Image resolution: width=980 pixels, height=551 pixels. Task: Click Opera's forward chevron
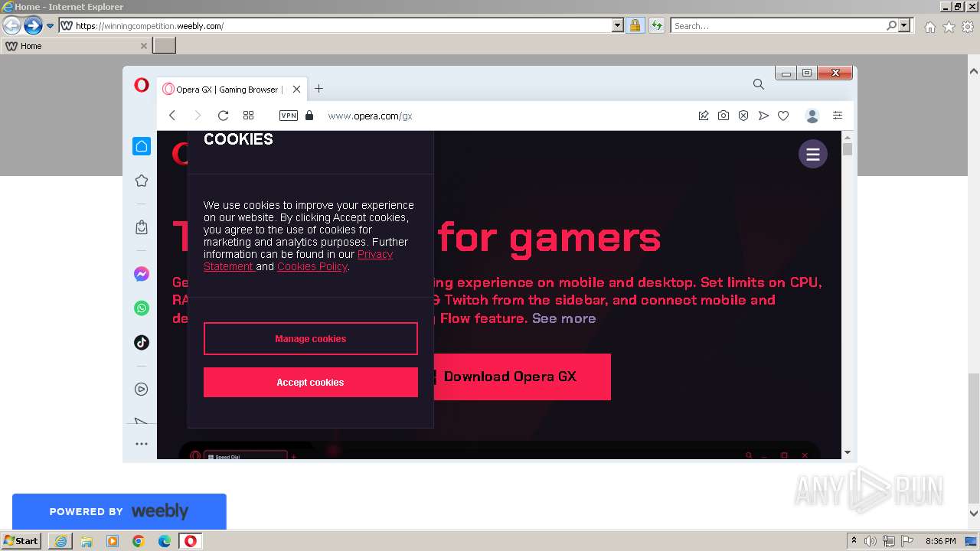pyautogui.click(x=198, y=116)
